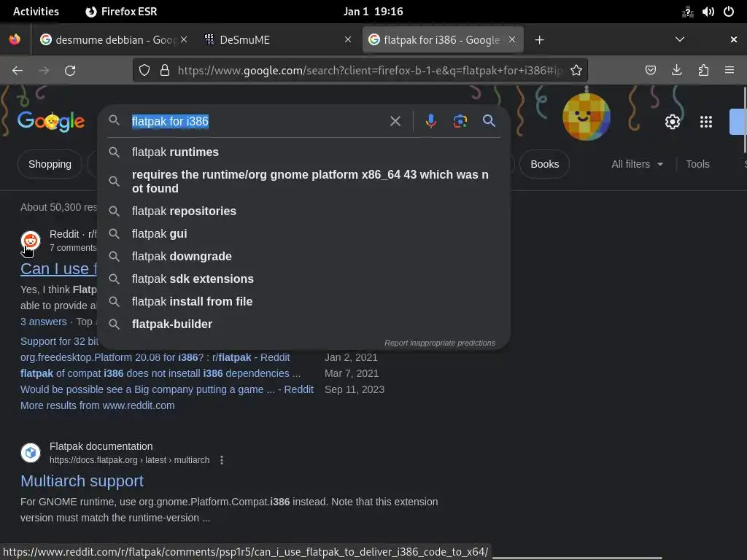747x560 pixels.
Task: Close the desmume debbian tab
Action: point(184,39)
